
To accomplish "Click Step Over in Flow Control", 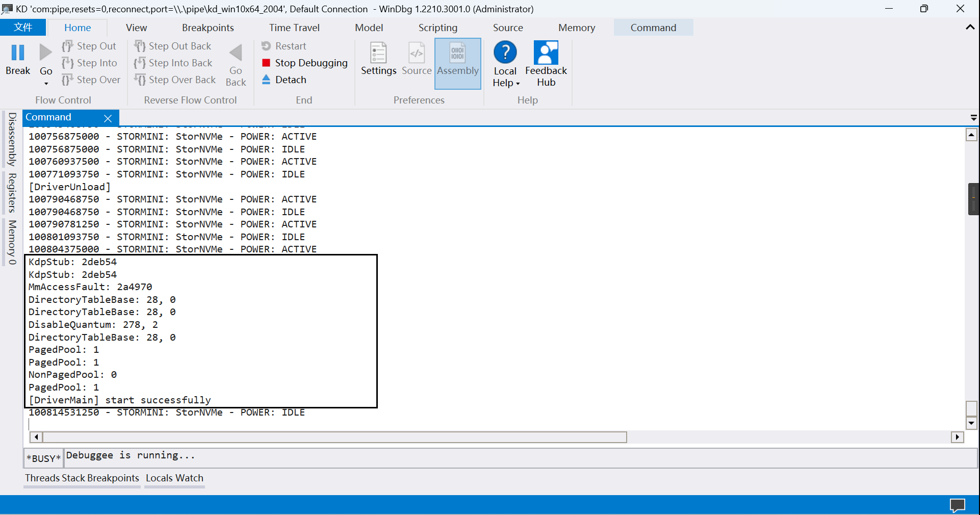I will (x=91, y=80).
